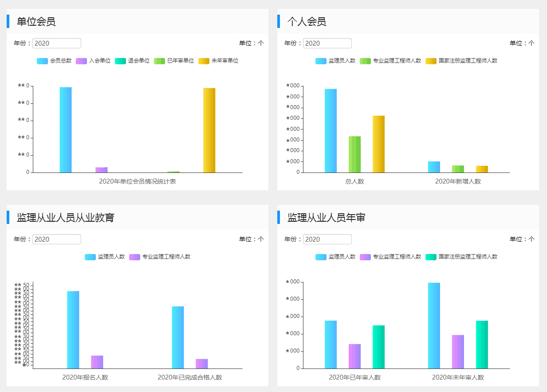
Task: Click the blue bar above 2020年未年审人数
Action: click(x=434, y=325)
